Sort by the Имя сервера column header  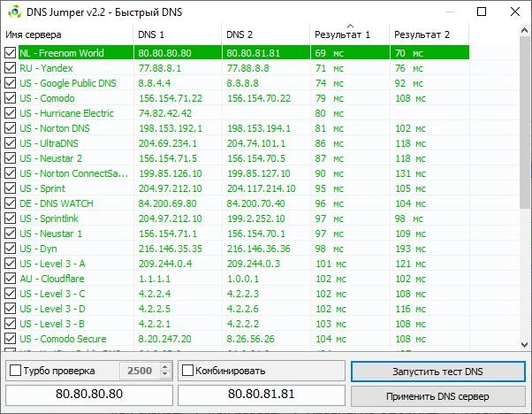(67, 34)
